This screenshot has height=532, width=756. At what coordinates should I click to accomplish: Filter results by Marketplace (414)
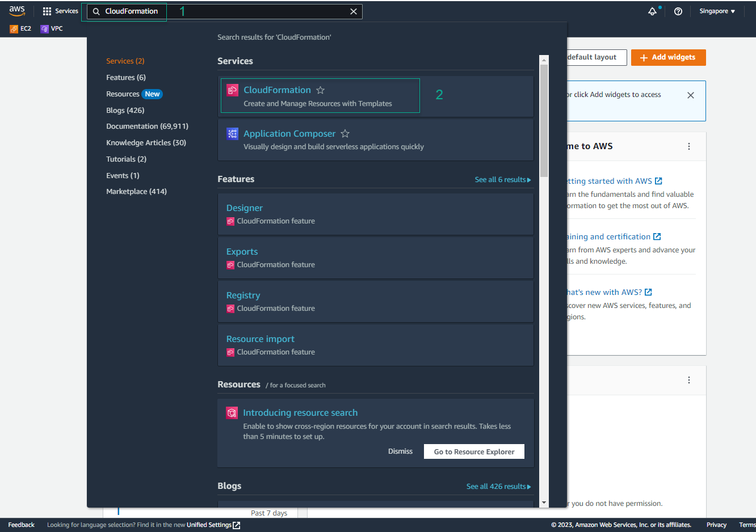click(x=136, y=192)
